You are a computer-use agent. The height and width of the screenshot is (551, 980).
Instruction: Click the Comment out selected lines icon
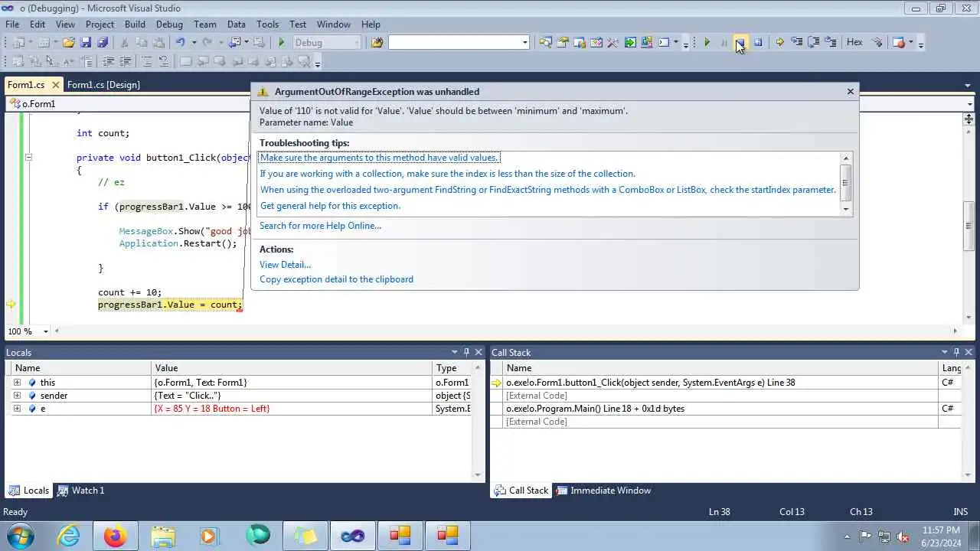146,61
